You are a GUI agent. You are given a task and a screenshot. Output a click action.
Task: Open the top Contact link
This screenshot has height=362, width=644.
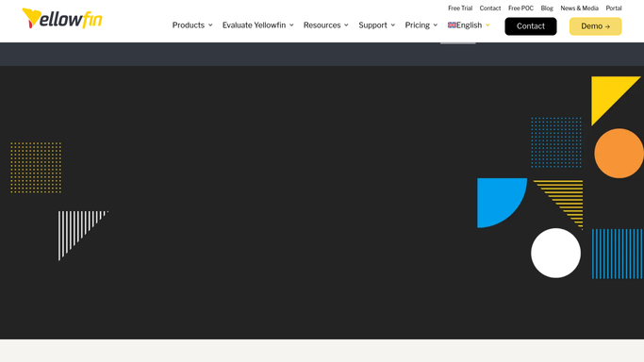490,8
